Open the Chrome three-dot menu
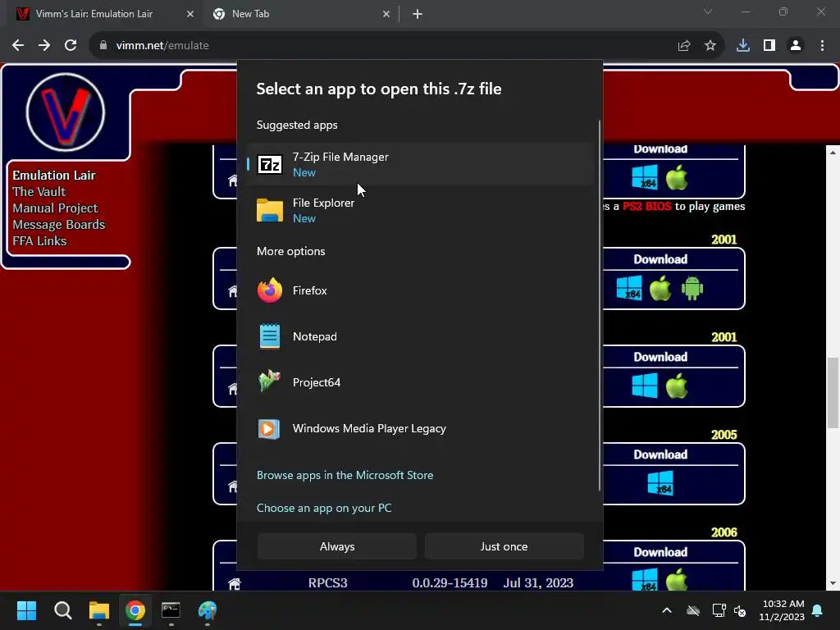 tap(822, 46)
